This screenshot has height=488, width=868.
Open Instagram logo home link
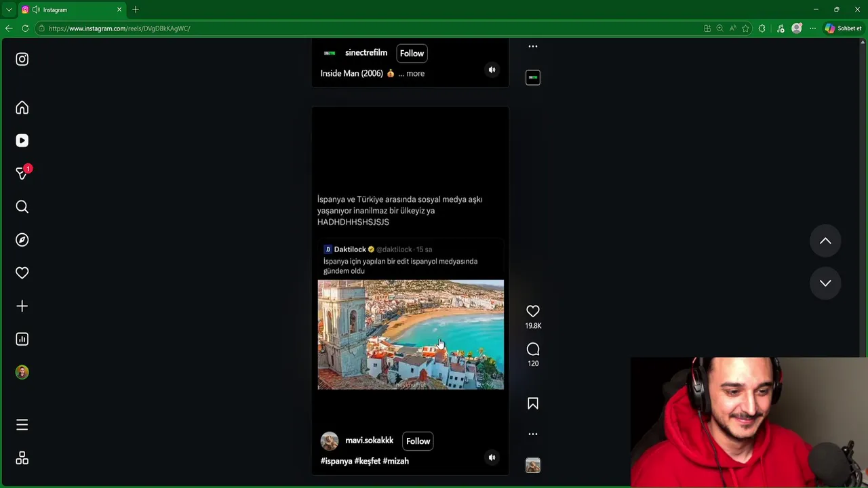coord(22,59)
